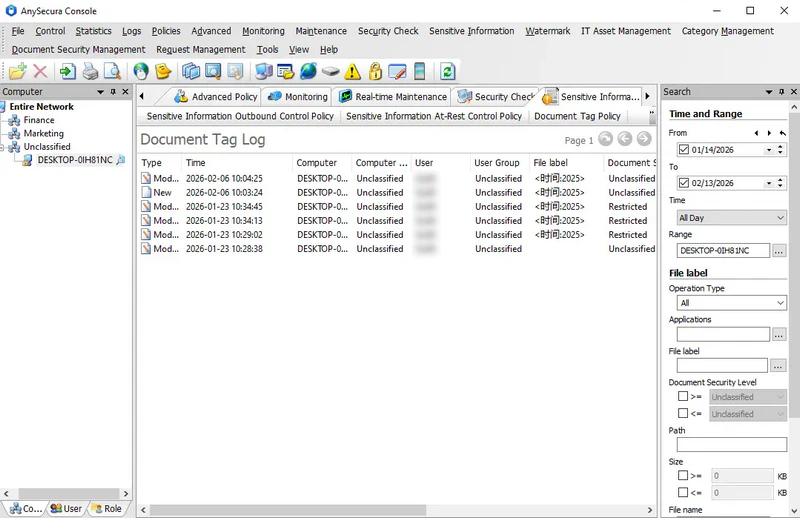800x518 pixels.
Task: Click the red X delete icon
Action: (40, 71)
